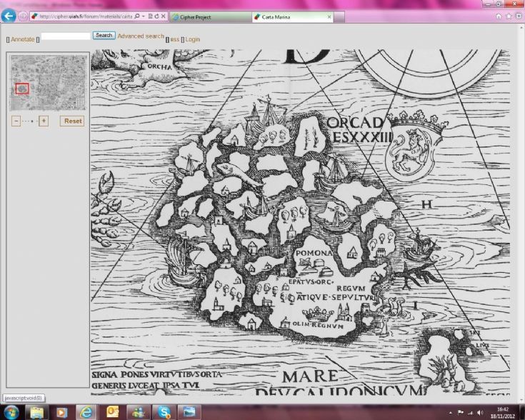The image size is (525, 420).
Task: Click the network signal tray icon
Action: (x=471, y=413)
